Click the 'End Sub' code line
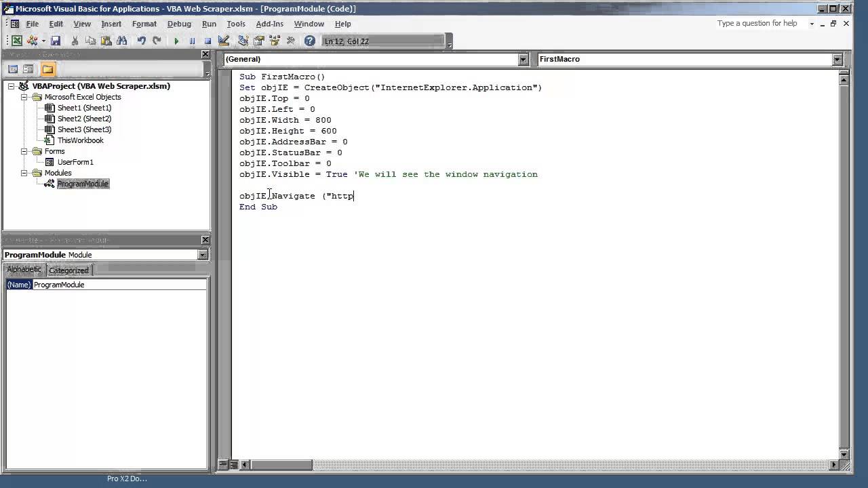Screen dimensions: 868x488 (258, 207)
